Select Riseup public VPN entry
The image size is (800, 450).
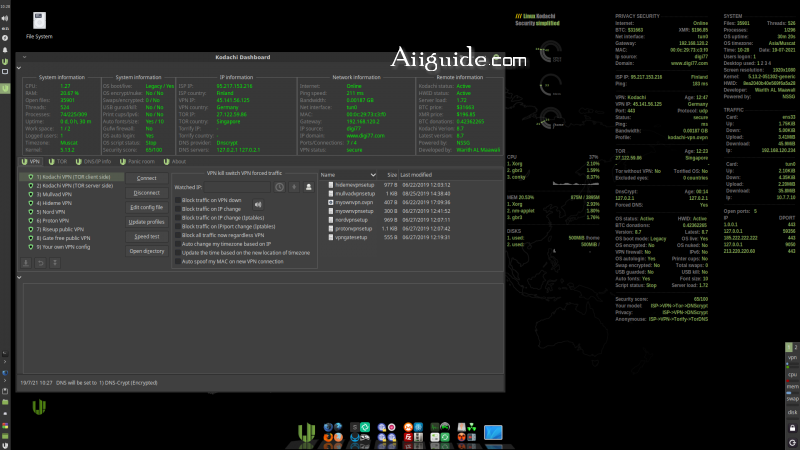(x=71, y=230)
